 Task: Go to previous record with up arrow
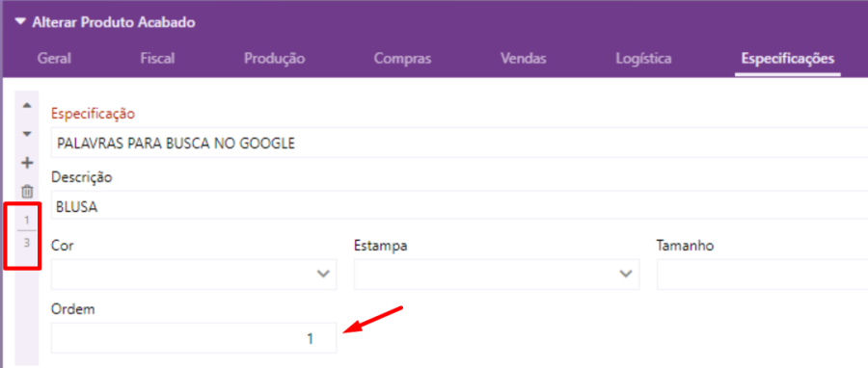pyautogui.click(x=27, y=106)
